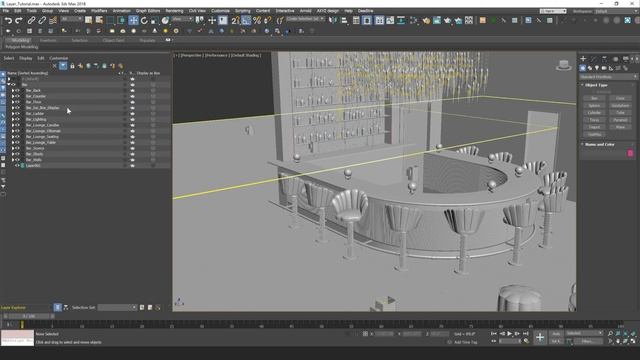640x360 pixels.
Task: Open the Graph Editors menu
Action: pyautogui.click(x=148, y=11)
